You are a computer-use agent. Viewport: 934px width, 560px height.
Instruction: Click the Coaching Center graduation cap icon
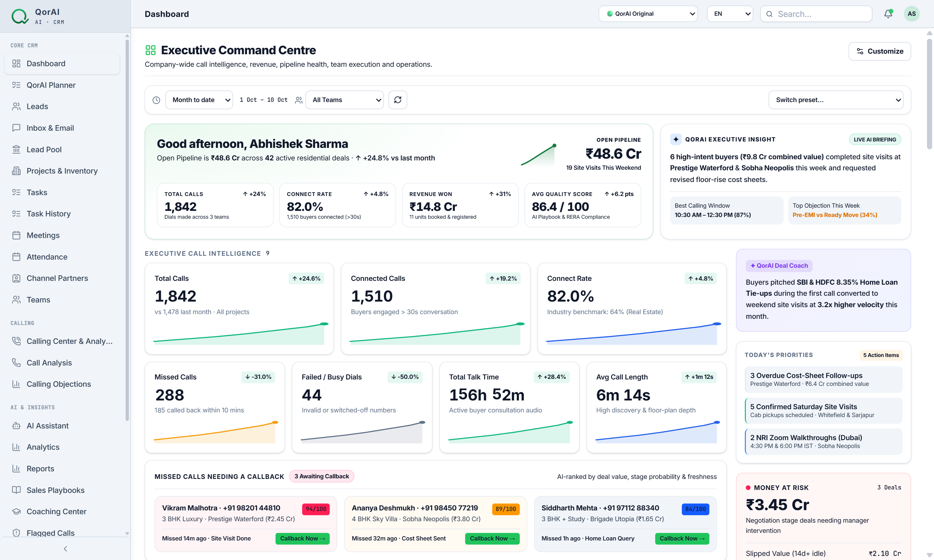(x=16, y=511)
